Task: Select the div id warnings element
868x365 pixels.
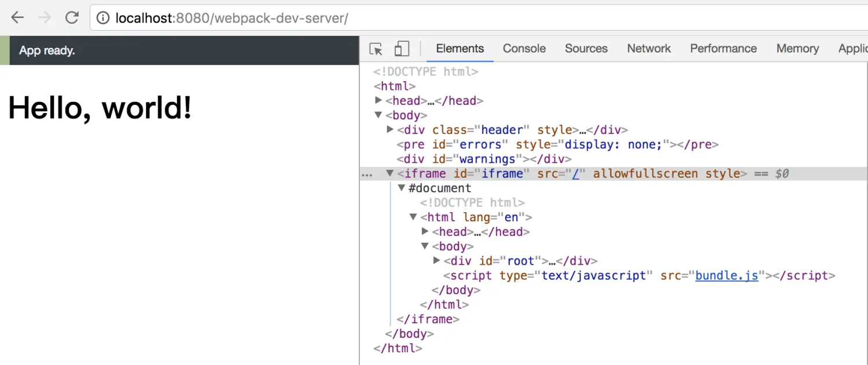Action: pyautogui.click(x=484, y=159)
